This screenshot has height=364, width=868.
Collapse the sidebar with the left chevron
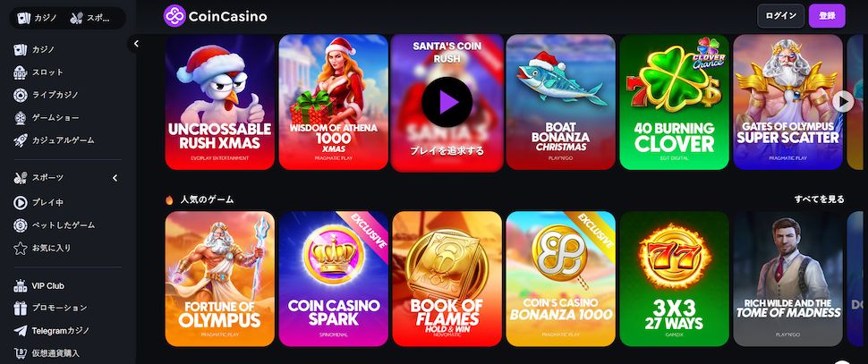pyautogui.click(x=136, y=44)
